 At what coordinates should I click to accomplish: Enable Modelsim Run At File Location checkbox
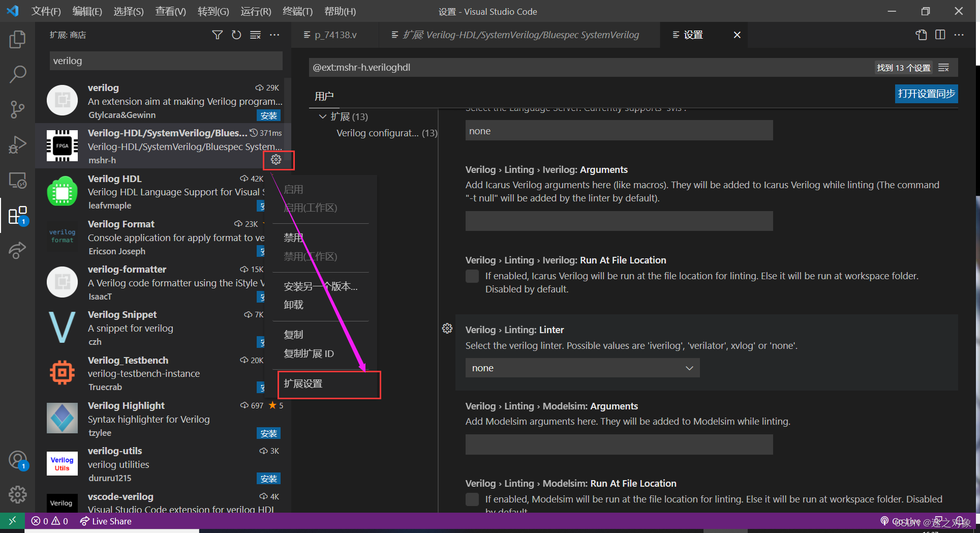pyautogui.click(x=472, y=499)
